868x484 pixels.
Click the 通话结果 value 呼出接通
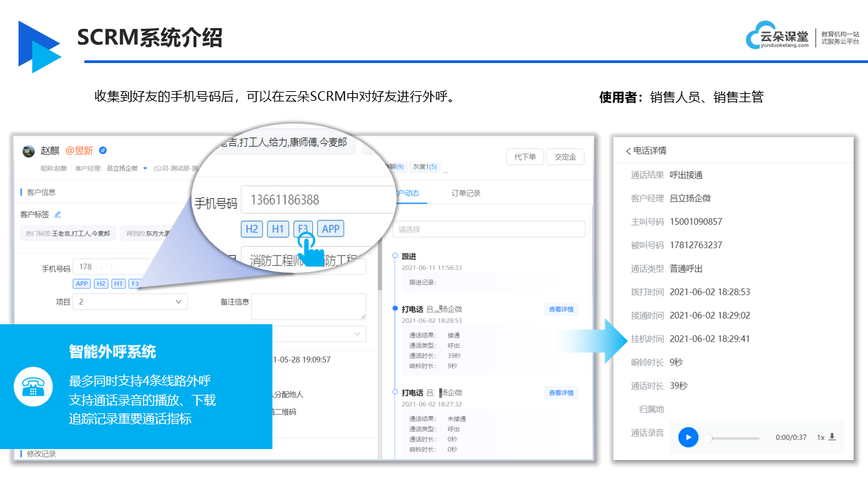tap(686, 175)
